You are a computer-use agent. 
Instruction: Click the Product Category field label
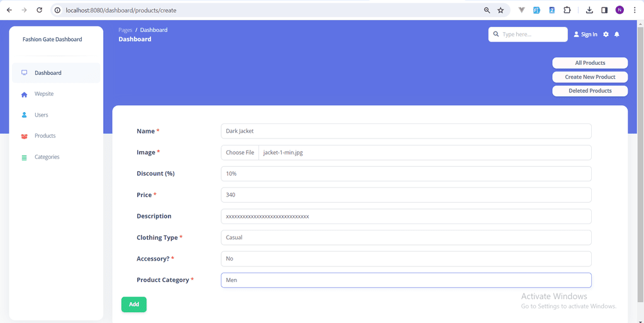[165, 280]
